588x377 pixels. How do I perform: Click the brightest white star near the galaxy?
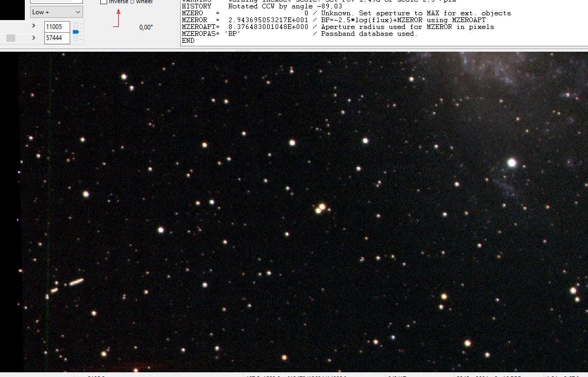click(512, 162)
